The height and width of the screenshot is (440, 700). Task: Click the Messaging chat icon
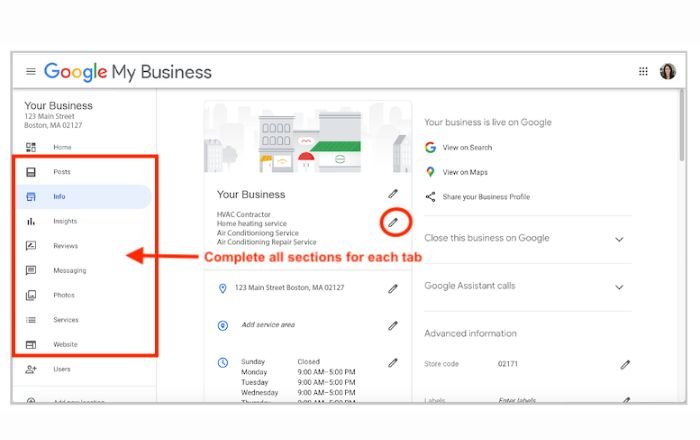coord(31,270)
